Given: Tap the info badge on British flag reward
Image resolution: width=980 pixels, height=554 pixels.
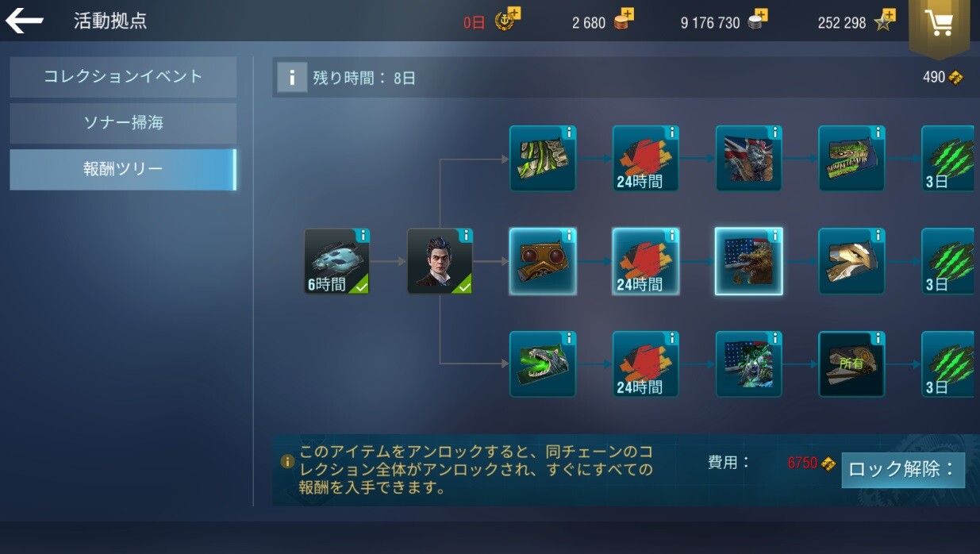Looking at the screenshot, I should pyautogui.click(x=774, y=133).
